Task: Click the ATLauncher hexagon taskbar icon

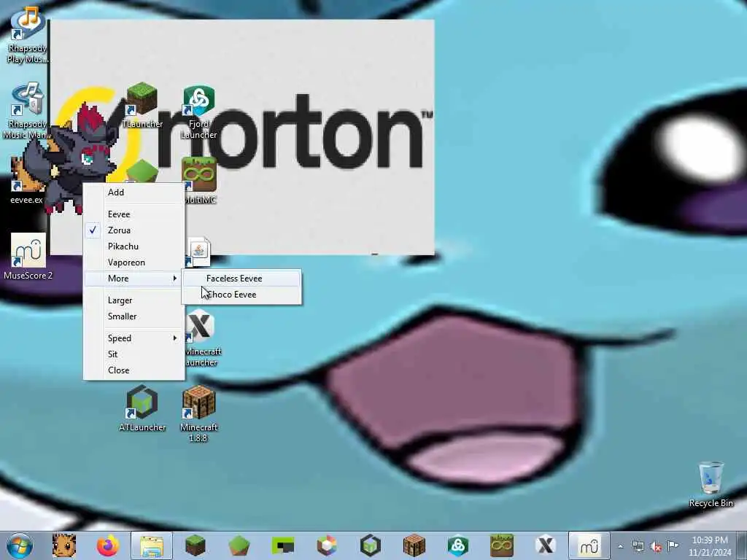Action: (370, 545)
